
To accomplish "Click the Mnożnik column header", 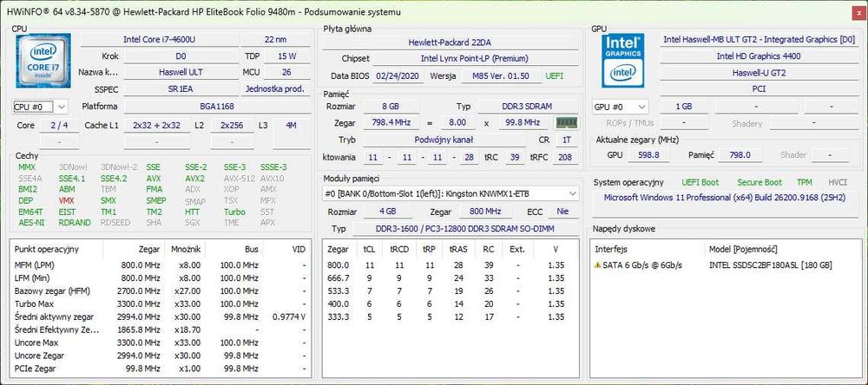I will pyautogui.click(x=186, y=250).
